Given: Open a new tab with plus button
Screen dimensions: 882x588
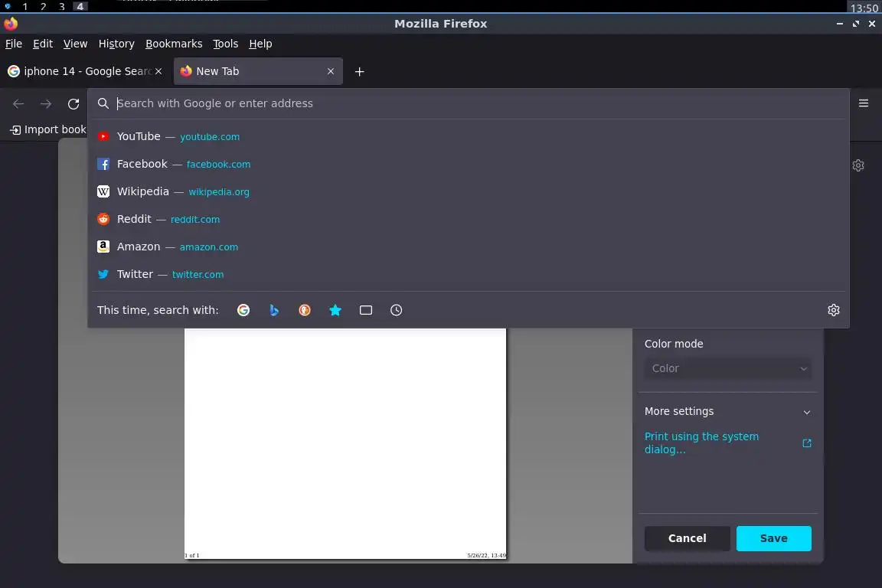Looking at the screenshot, I should pyautogui.click(x=359, y=71).
